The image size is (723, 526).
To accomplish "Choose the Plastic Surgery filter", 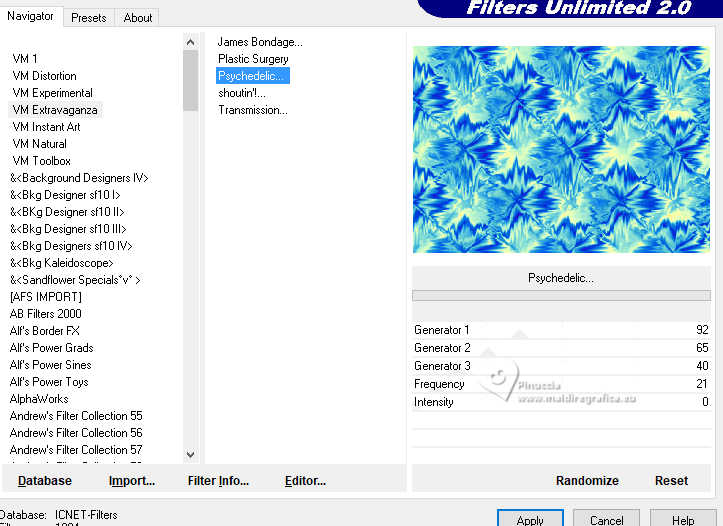I will [x=253, y=59].
